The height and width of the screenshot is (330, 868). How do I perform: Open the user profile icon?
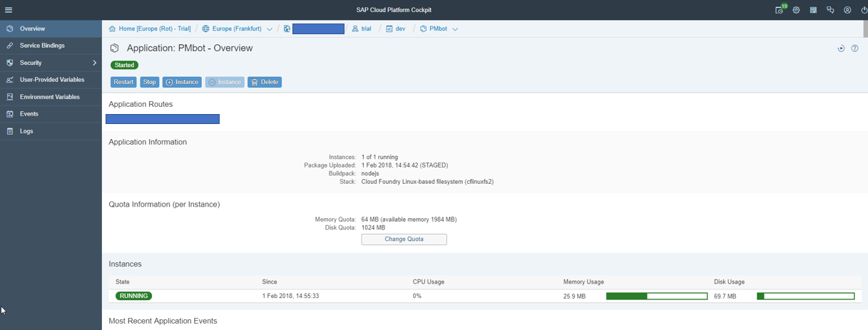pyautogui.click(x=847, y=10)
